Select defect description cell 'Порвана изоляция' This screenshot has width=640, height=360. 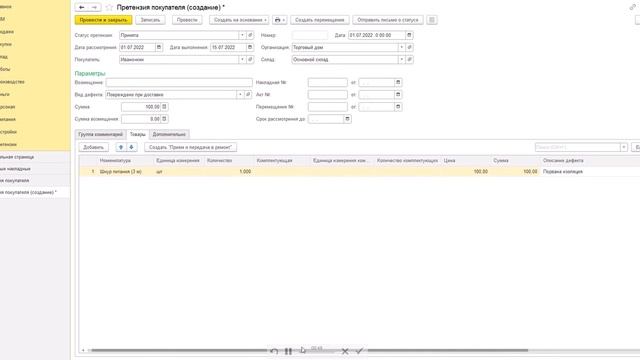(591, 172)
